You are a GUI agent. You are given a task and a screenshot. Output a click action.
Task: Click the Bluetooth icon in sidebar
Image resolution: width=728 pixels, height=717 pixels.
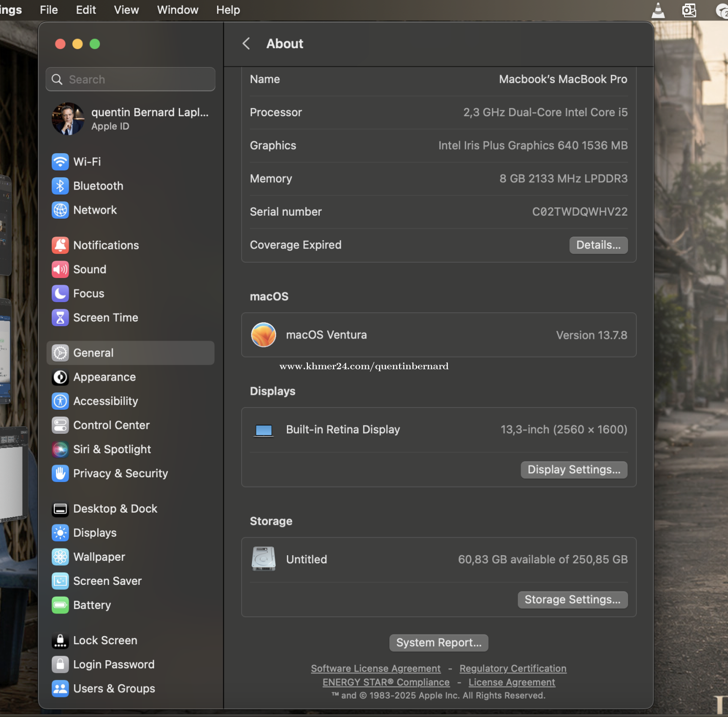(60, 186)
